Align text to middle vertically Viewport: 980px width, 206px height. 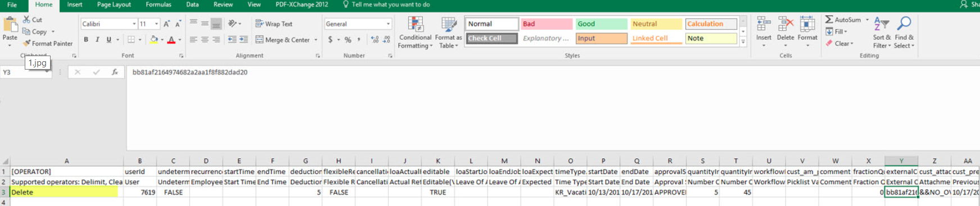[205, 24]
